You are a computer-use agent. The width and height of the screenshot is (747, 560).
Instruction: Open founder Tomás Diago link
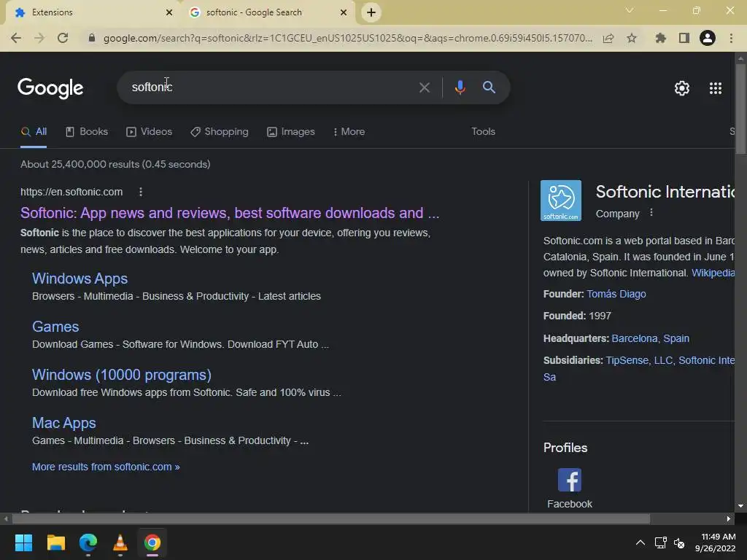pos(616,294)
